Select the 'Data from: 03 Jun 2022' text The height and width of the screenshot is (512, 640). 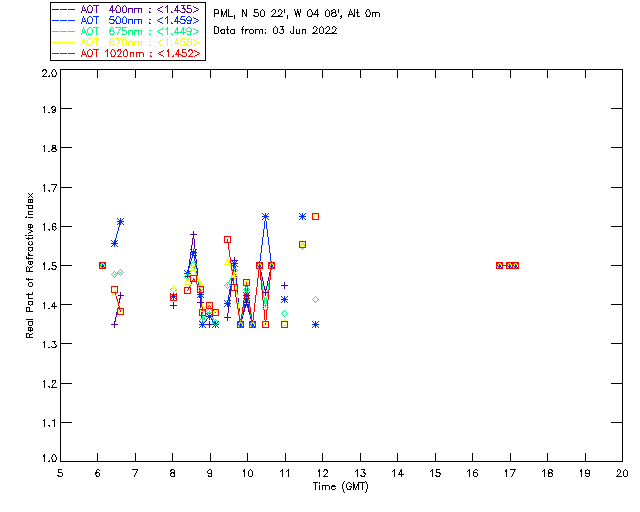point(275,31)
